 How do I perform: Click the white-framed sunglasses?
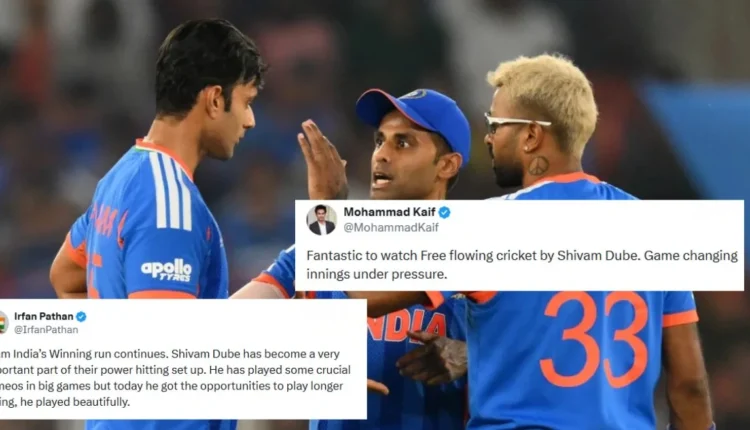(515, 123)
